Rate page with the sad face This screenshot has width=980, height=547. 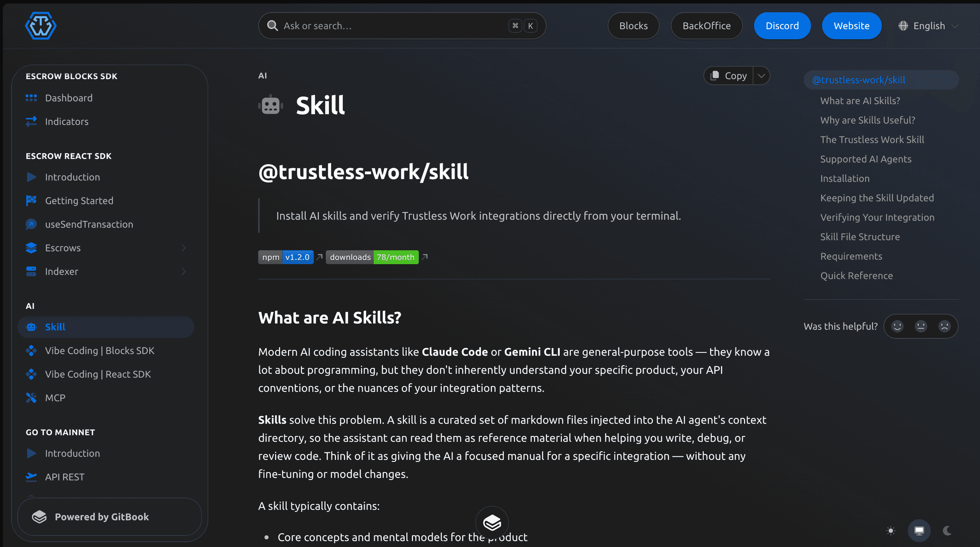pos(944,326)
